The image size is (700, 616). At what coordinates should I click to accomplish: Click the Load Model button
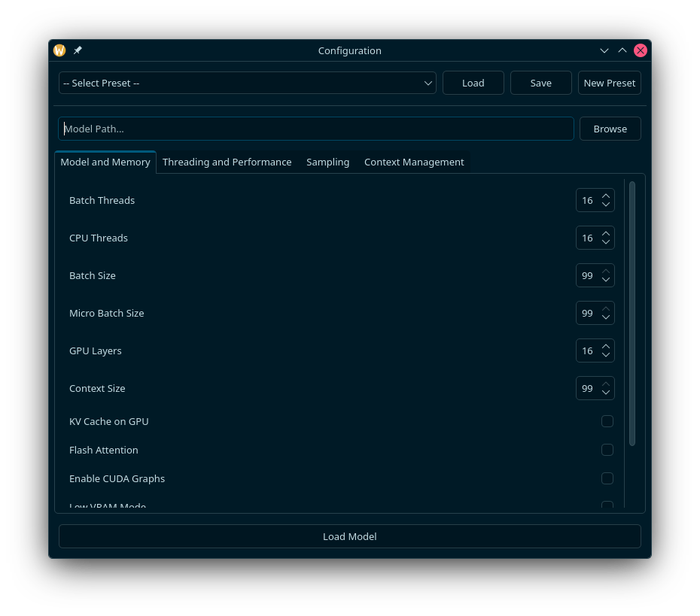pyautogui.click(x=349, y=536)
